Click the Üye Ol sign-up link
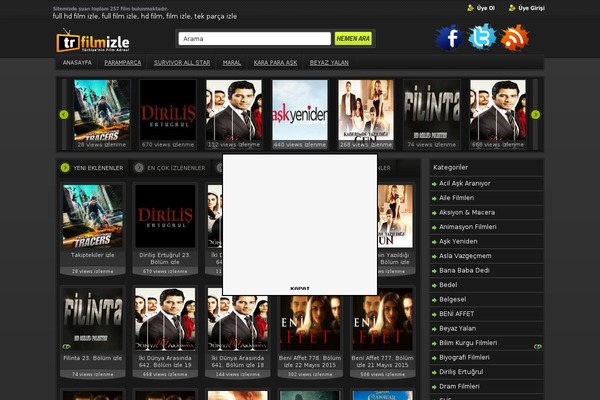 [x=481, y=8]
